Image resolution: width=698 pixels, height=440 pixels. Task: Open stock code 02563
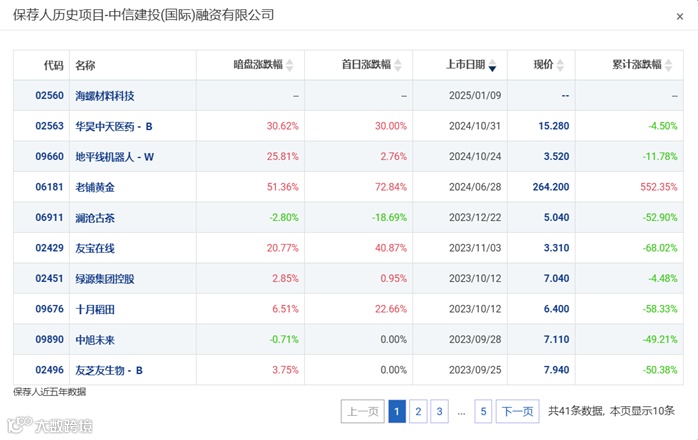click(49, 126)
